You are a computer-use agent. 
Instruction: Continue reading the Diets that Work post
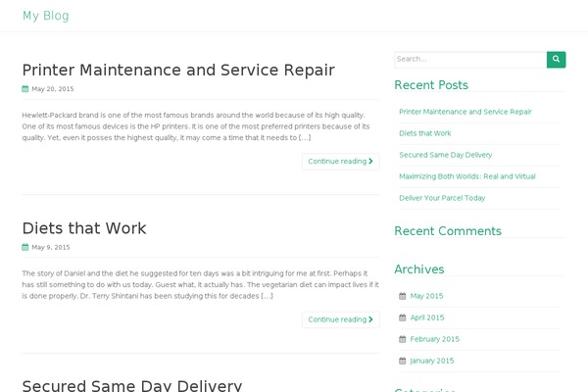click(340, 319)
